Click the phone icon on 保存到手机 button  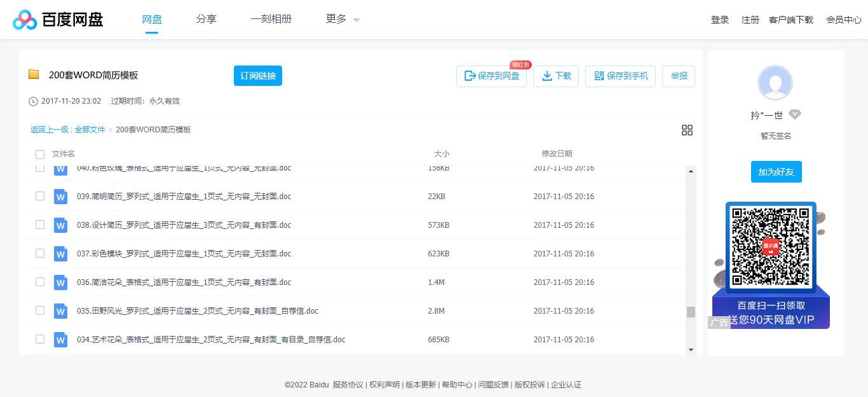point(598,76)
